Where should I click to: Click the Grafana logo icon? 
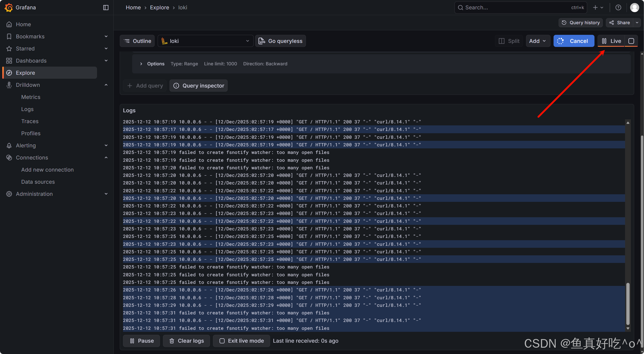(x=9, y=8)
